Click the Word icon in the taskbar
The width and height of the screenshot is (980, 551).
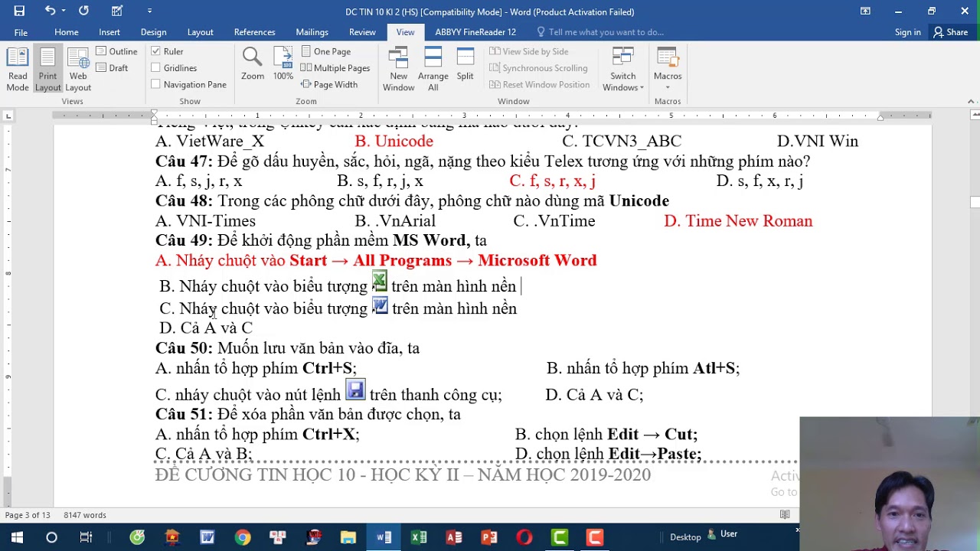[384, 537]
